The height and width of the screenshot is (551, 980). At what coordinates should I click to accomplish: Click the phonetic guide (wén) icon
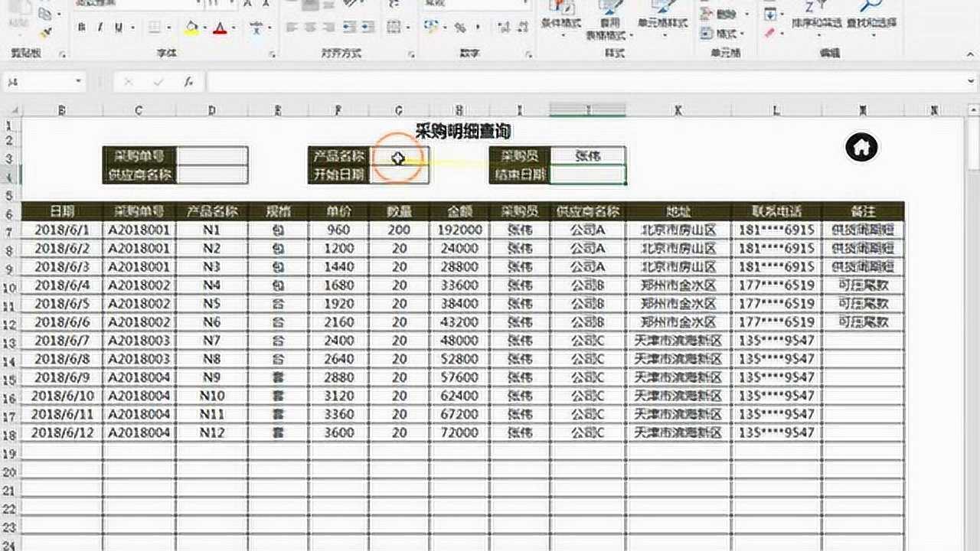click(x=255, y=28)
